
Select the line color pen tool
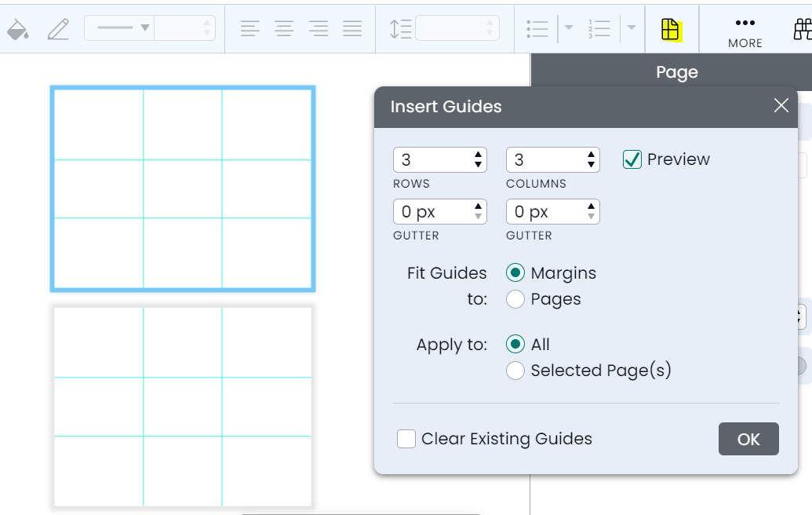(x=58, y=29)
